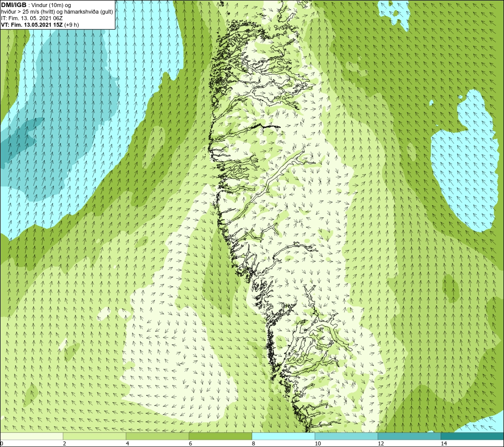Click the 2–4 m/s light green legend swatch
This screenshot has width=504, height=447.
coord(95,436)
